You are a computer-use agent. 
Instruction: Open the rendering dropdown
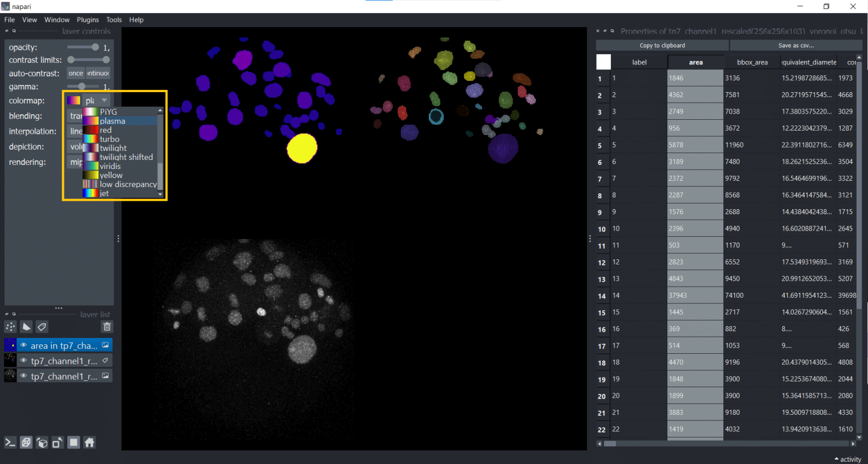pos(75,162)
